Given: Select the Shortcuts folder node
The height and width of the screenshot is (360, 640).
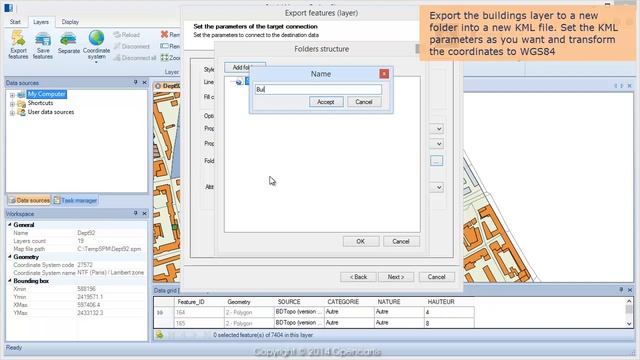Looking at the screenshot, I should (x=40, y=103).
